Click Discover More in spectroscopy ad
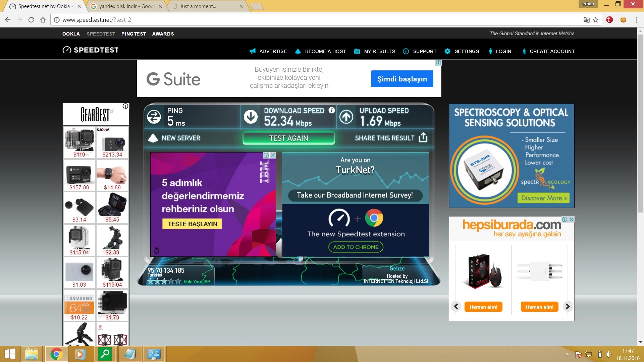Viewport: 644px width, 362px height. 543,198
